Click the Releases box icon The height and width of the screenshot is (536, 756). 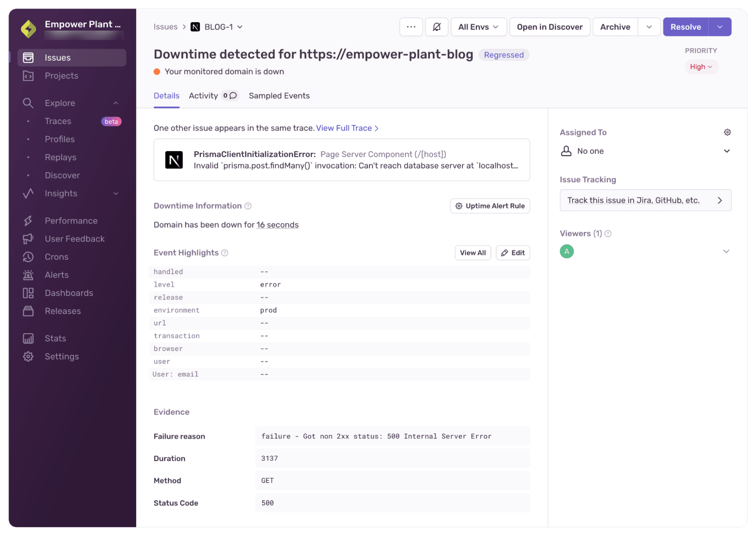coord(28,311)
